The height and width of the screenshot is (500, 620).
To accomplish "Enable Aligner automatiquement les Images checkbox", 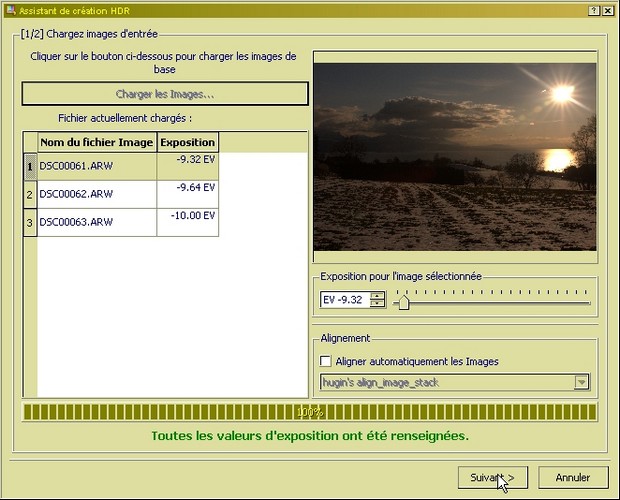I will pos(325,361).
